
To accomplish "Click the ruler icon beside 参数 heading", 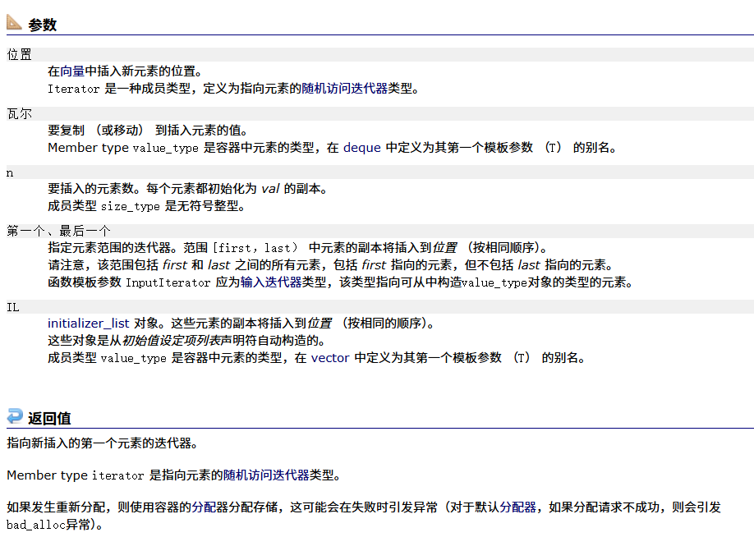I will pos(14,23).
